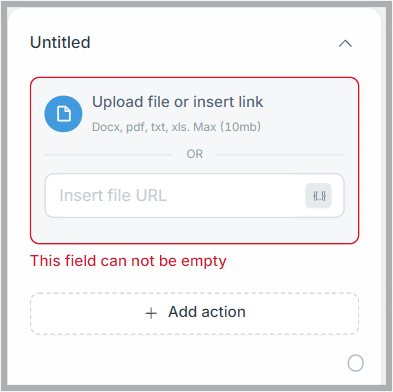This screenshot has width=393, height=392.
Task: Click the divider line right of OR
Action: (x=280, y=154)
